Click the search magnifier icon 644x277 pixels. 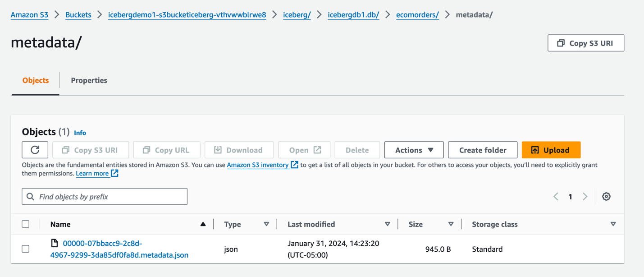[30, 197]
